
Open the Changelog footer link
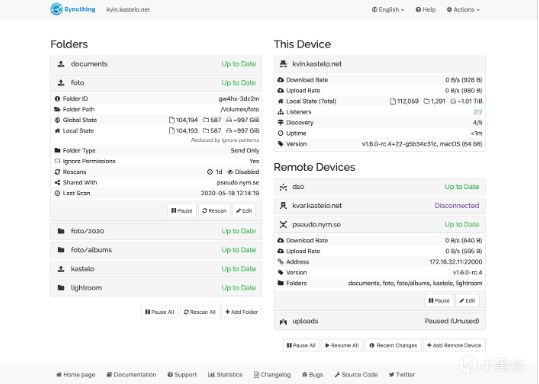pos(272,374)
